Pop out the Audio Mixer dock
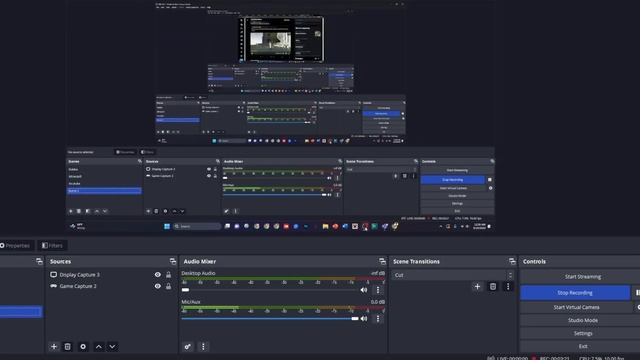The image size is (640, 360). (x=382, y=261)
